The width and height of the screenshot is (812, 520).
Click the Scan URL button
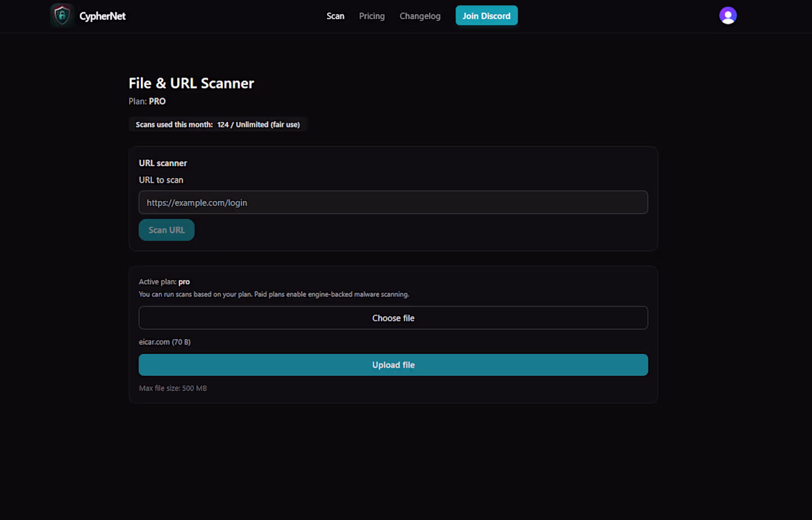click(x=166, y=230)
